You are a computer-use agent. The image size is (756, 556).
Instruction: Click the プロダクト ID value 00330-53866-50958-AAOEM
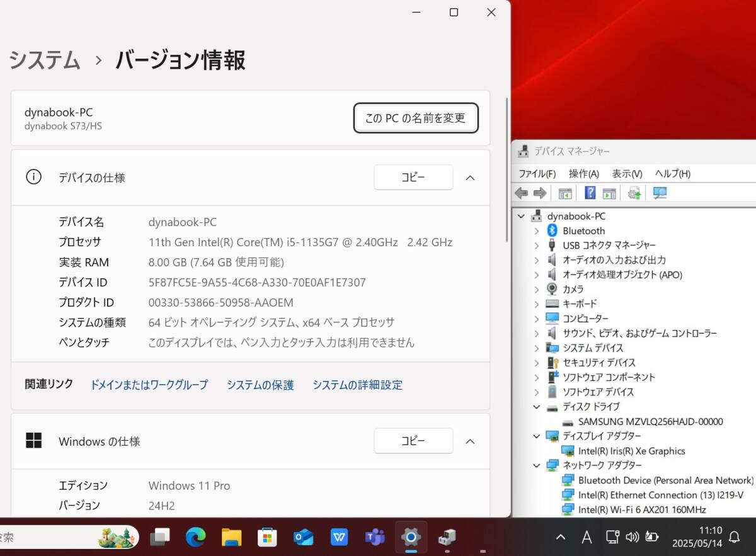pos(220,302)
